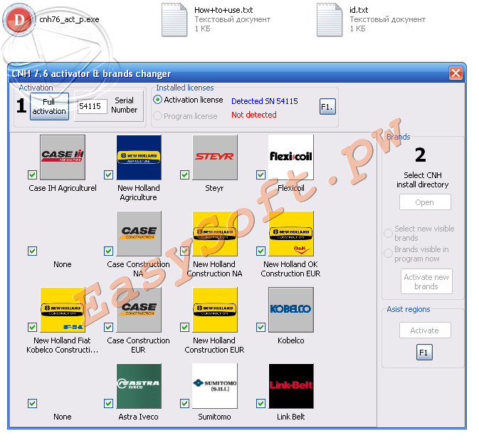Image resolution: width=479 pixels, height=448 pixels.
Task: Uncheck the Sumitomo checkbox
Action: point(184,403)
